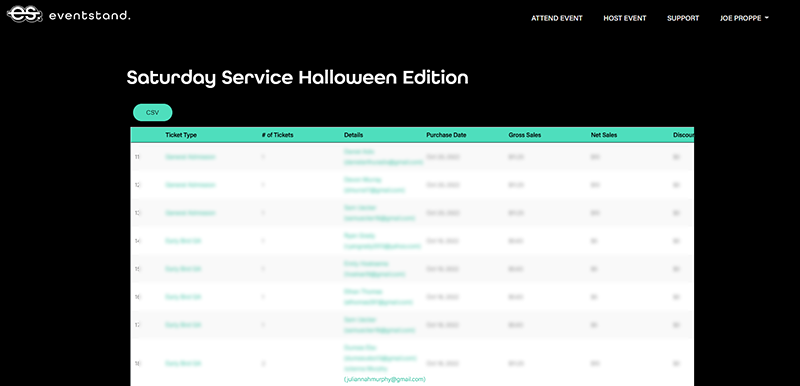This screenshot has width=800, height=386.
Task: Sort by Purchase Date column header
Action: click(446, 135)
